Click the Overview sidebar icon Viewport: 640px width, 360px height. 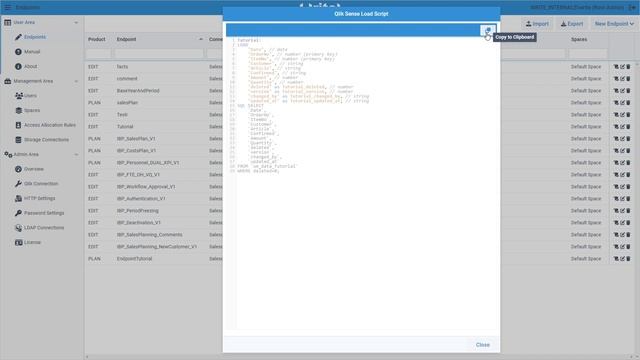pos(18,169)
